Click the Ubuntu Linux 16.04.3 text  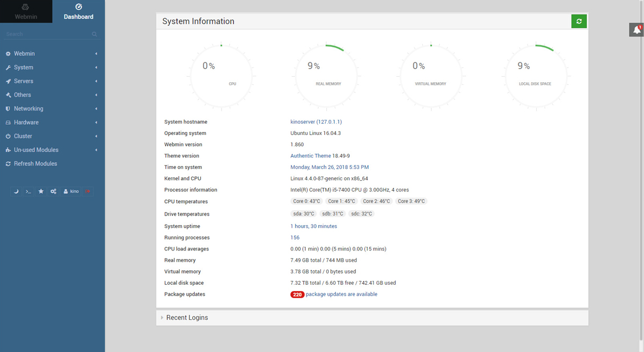tap(316, 133)
